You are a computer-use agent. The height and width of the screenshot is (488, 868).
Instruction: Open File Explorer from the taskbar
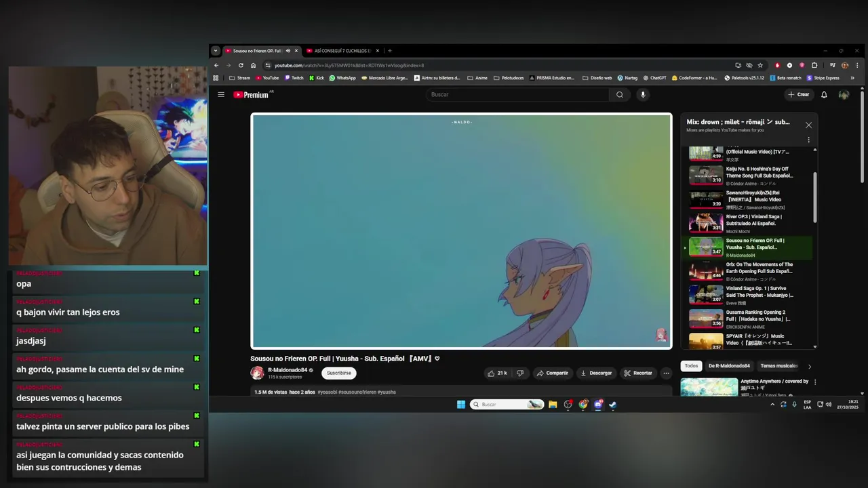pos(553,405)
